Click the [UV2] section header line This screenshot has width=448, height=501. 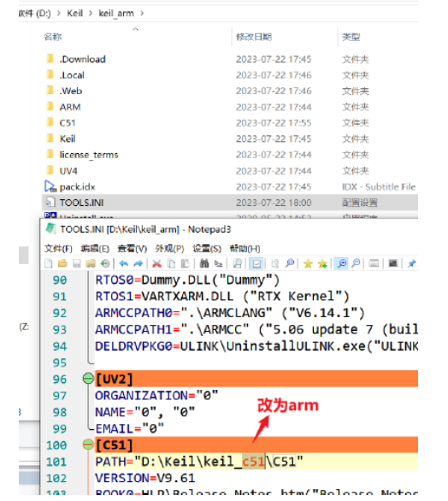pyautogui.click(x=256, y=379)
